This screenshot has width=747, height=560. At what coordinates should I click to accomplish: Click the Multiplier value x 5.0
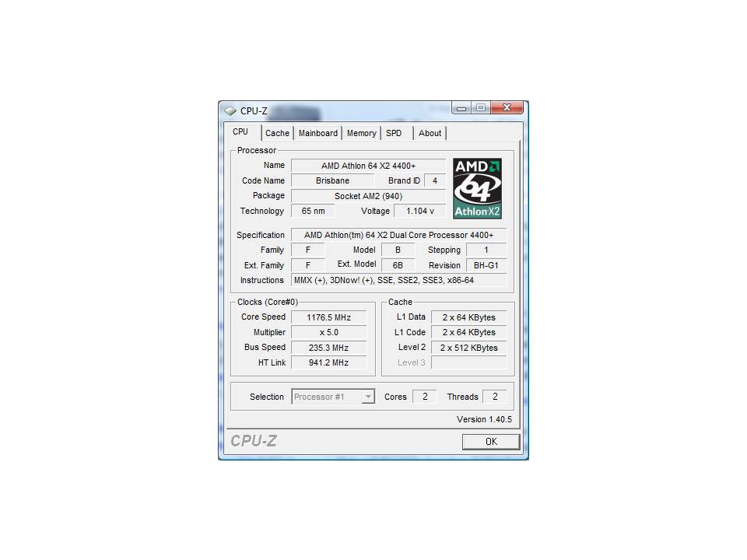pos(328,332)
